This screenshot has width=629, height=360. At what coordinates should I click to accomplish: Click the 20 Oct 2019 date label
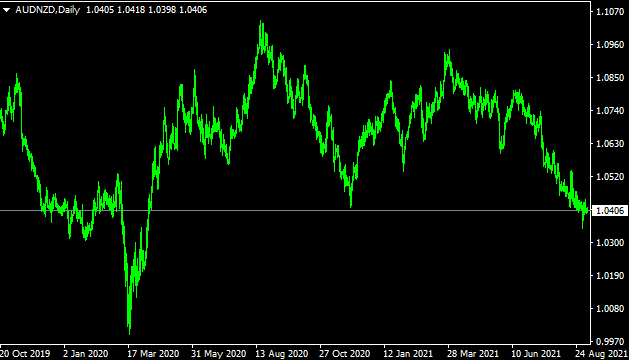25,354
